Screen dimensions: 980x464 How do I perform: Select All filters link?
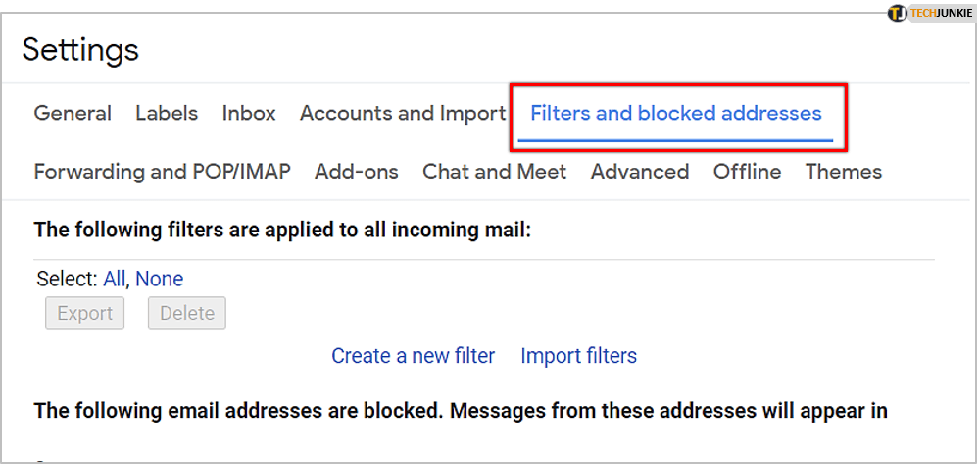(x=114, y=280)
